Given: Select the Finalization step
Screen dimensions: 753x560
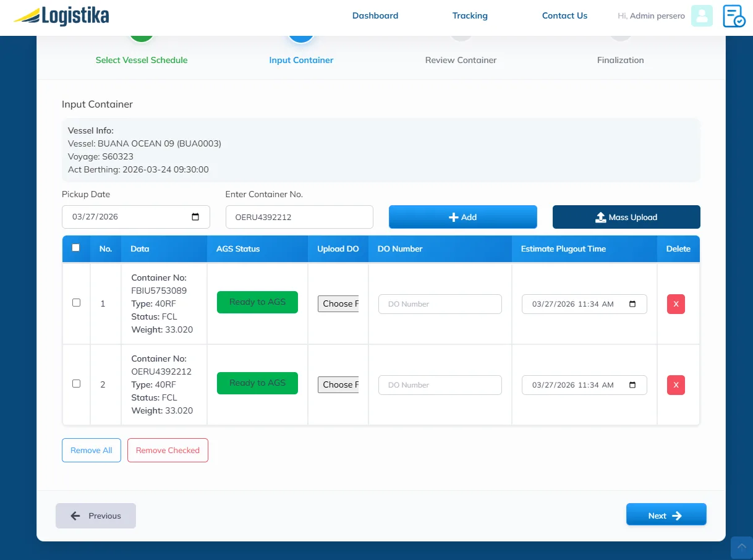Looking at the screenshot, I should tap(620, 60).
